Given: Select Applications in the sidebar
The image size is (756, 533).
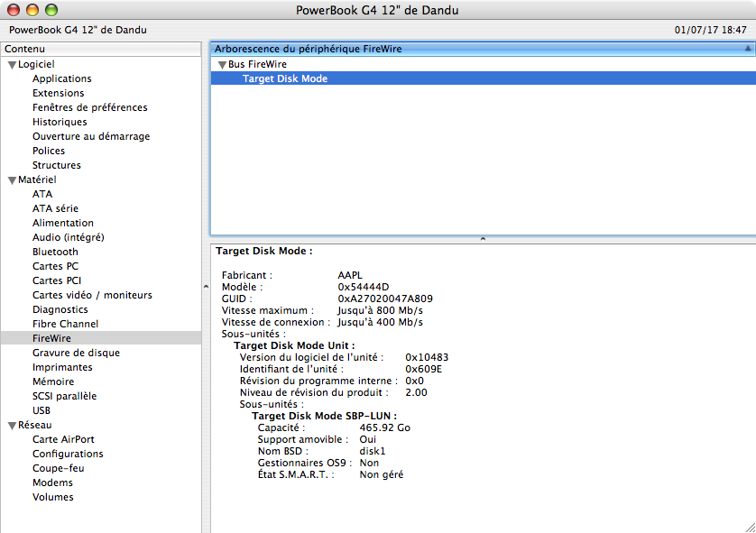Looking at the screenshot, I should pyautogui.click(x=61, y=78).
